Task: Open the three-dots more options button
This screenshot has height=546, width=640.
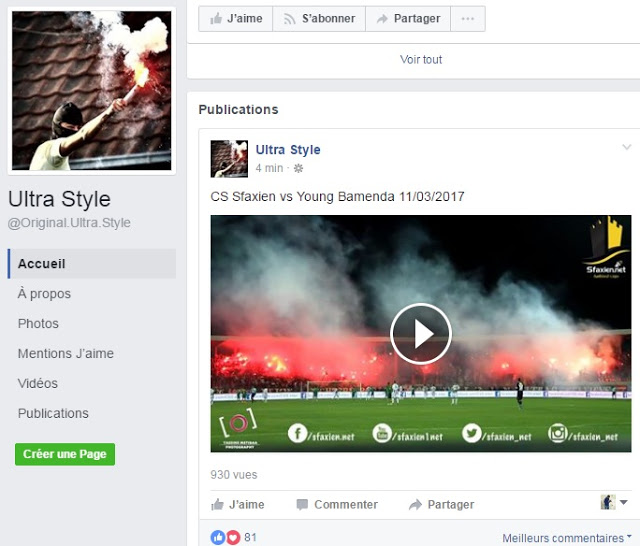Action: (x=468, y=19)
